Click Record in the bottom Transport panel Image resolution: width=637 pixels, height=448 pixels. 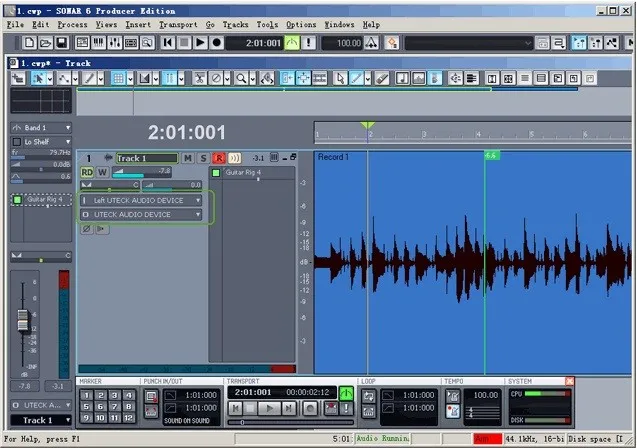click(310, 408)
